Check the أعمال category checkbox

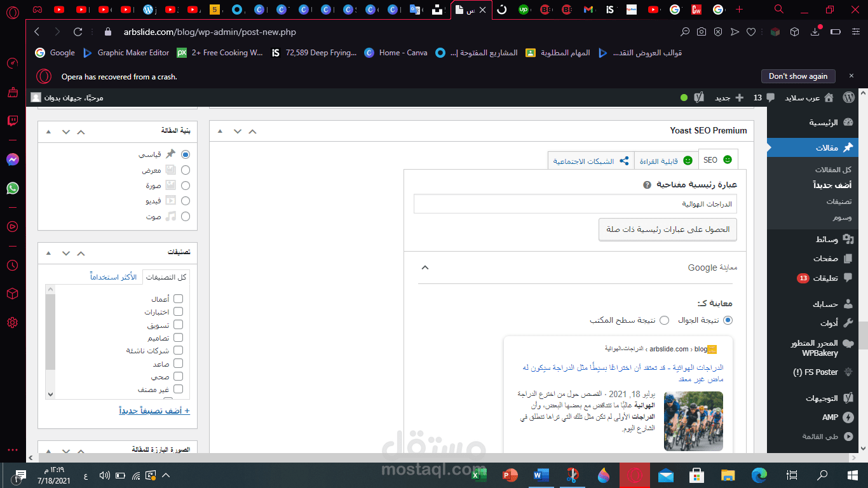[178, 299]
